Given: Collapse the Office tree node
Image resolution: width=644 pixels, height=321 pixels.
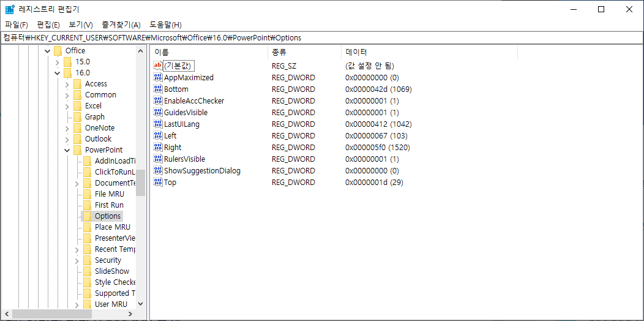Looking at the screenshot, I should coord(47,51).
